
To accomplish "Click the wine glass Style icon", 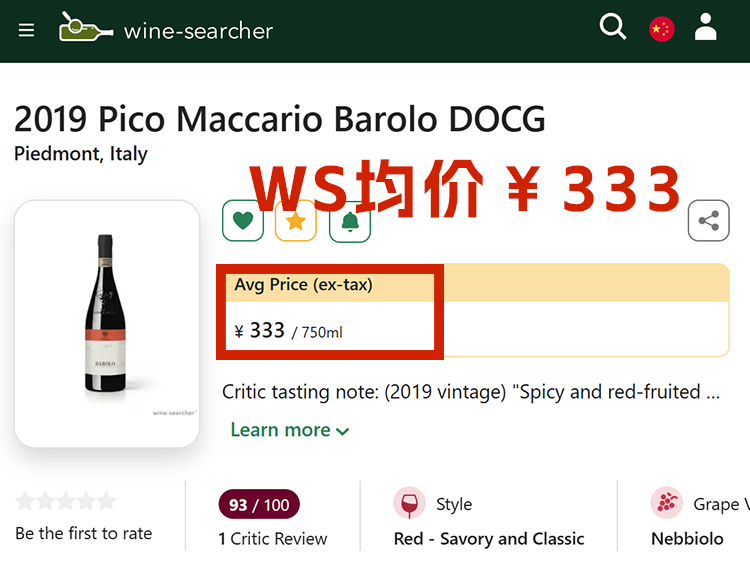I will pos(409,504).
